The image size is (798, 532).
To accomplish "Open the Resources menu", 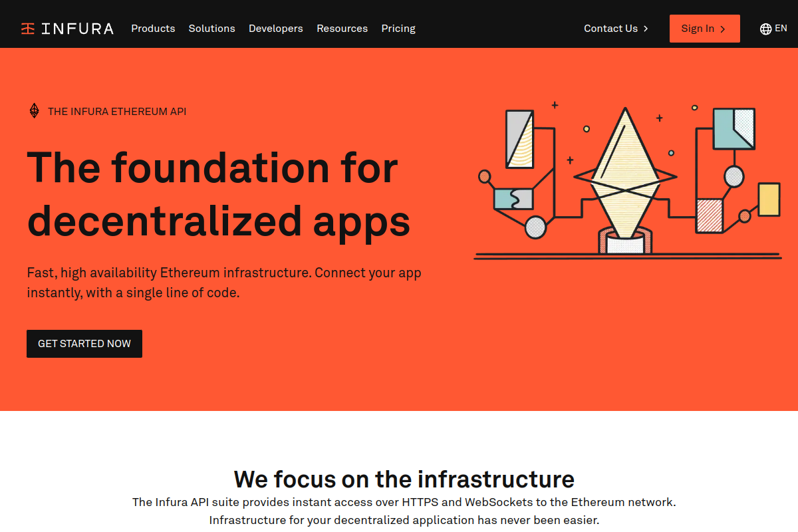I will tap(342, 29).
